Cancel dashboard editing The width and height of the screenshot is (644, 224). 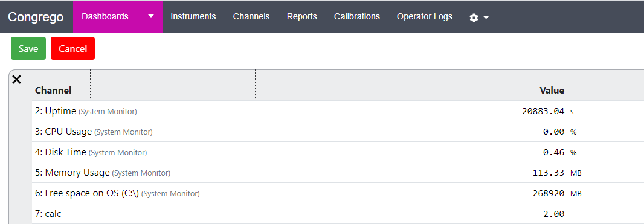(72, 48)
